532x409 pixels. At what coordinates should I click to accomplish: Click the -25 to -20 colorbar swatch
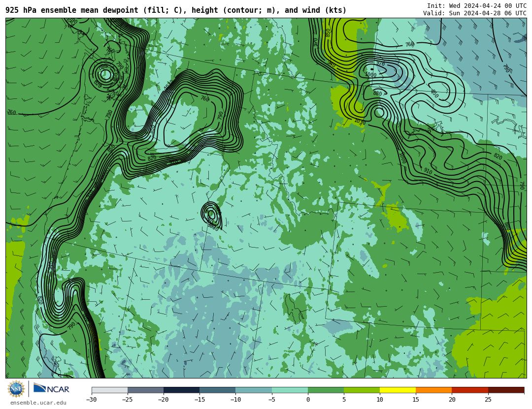145,390
